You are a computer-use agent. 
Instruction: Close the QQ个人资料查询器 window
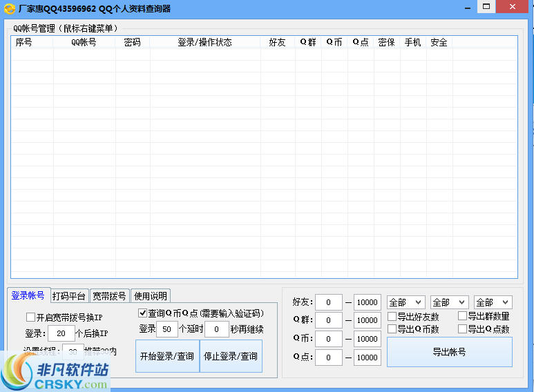(512, 6)
